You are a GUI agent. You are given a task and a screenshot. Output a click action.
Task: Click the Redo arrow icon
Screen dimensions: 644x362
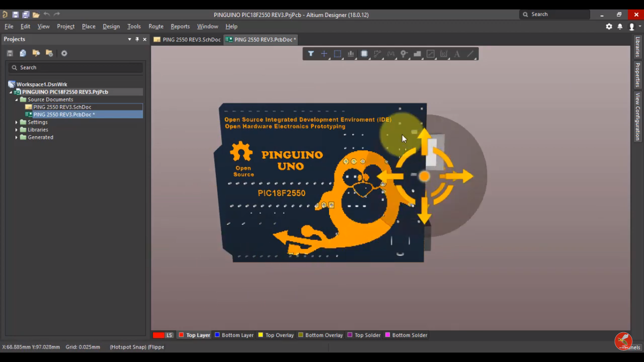[57, 15]
